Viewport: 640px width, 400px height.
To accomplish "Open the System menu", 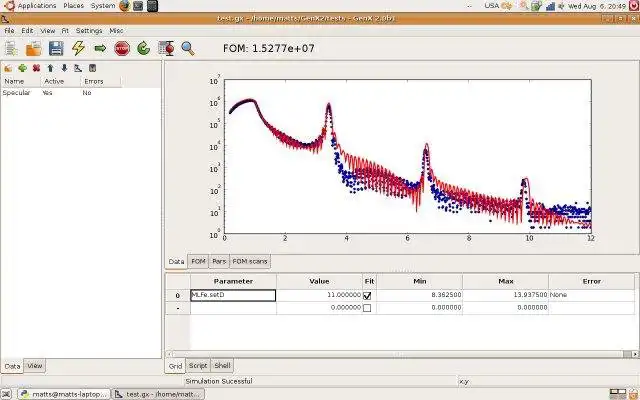I will (x=103, y=6).
